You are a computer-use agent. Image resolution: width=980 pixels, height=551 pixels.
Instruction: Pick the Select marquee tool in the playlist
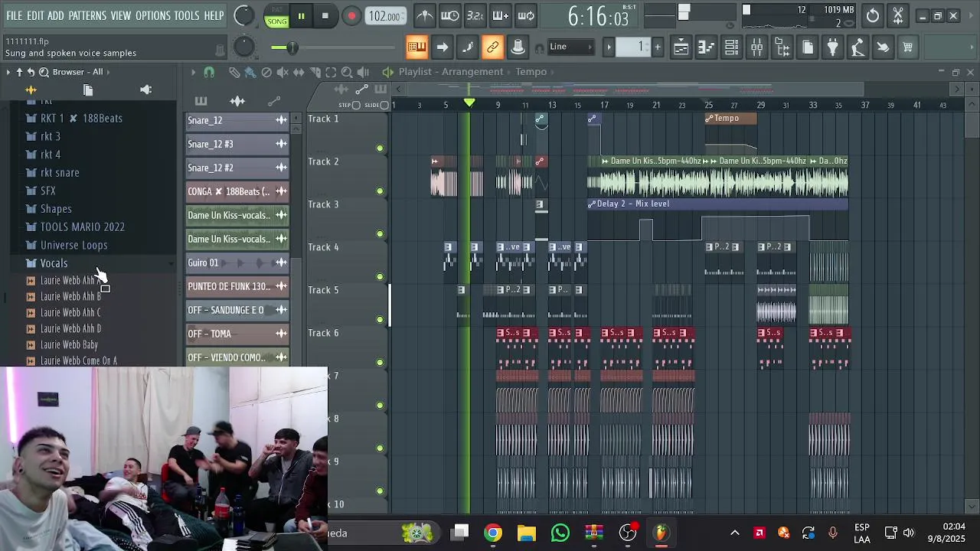[331, 72]
